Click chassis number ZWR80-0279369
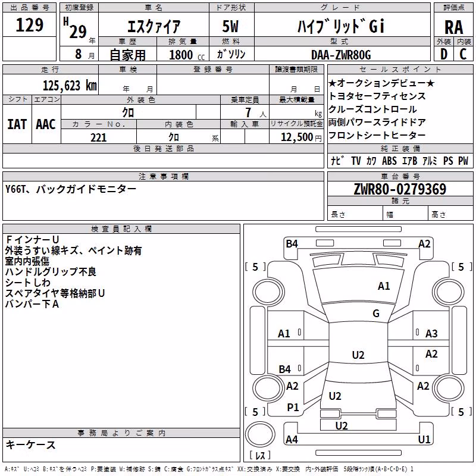Image resolution: width=476 pixels, height=476 pixels. coord(400,189)
